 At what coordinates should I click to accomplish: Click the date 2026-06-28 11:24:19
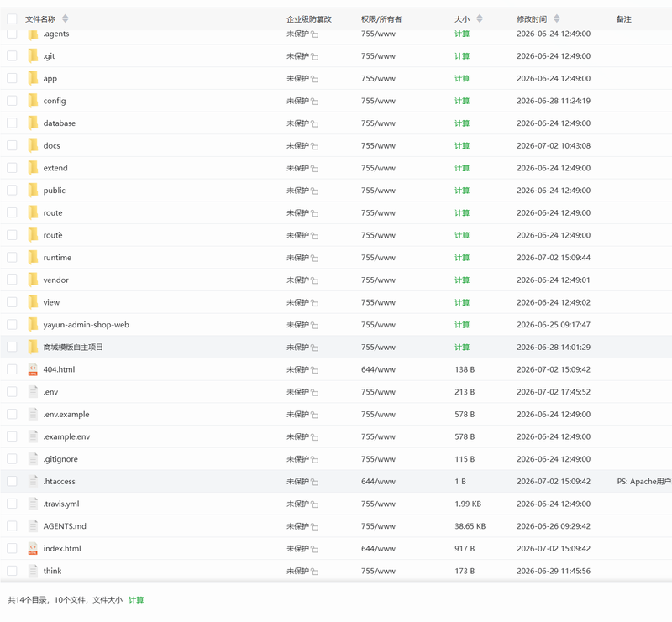pyautogui.click(x=554, y=100)
